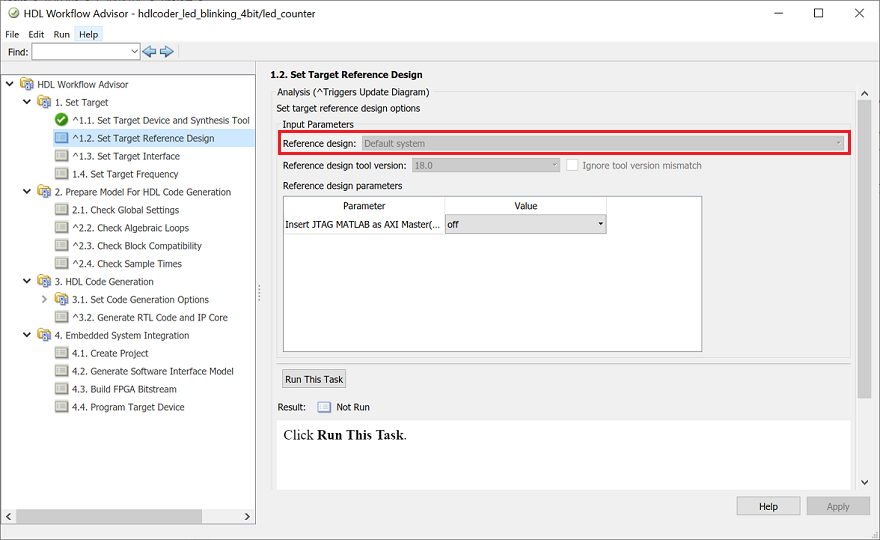Click the task icon for 4.3 Build FPGA Bitstream

[62, 389]
